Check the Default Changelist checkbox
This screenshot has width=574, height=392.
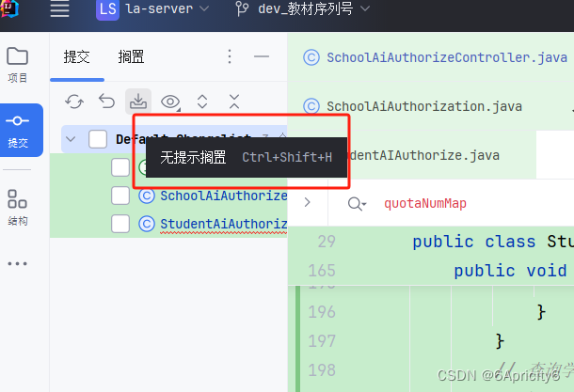[x=98, y=139]
